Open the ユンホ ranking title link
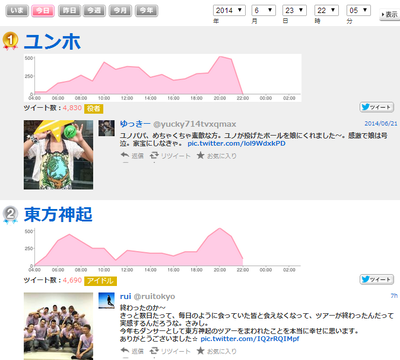Screen dimensions: 400x360 [x=52, y=42]
